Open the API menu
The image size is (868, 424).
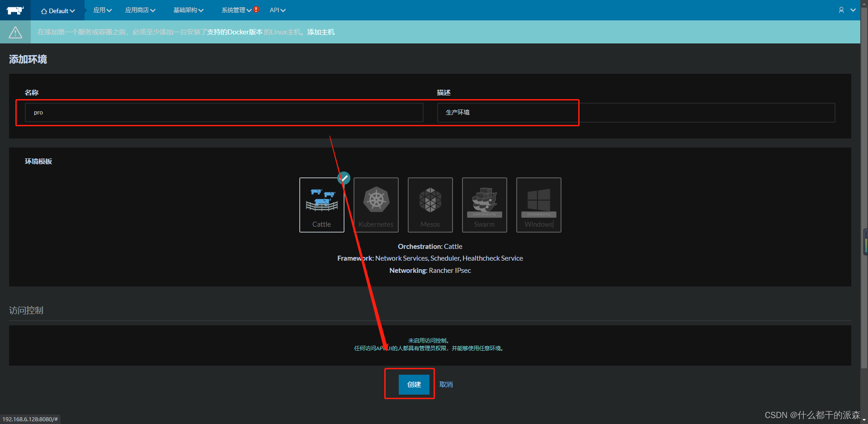pyautogui.click(x=278, y=10)
